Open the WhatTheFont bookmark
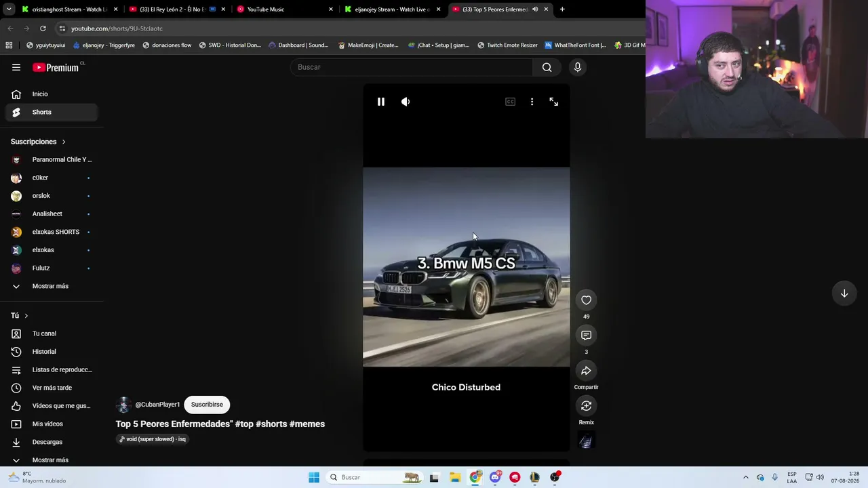The width and height of the screenshot is (868, 488). click(x=575, y=45)
